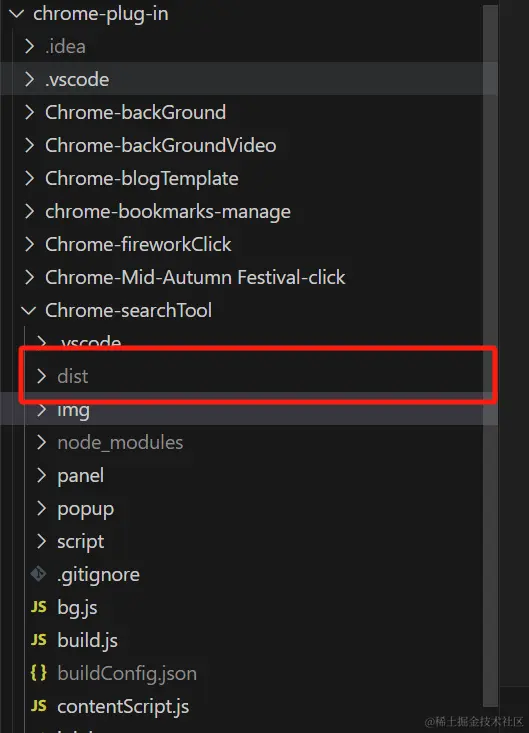Click the .gitignore git icon
Viewport: 529px width, 733px height.
tap(39, 574)
